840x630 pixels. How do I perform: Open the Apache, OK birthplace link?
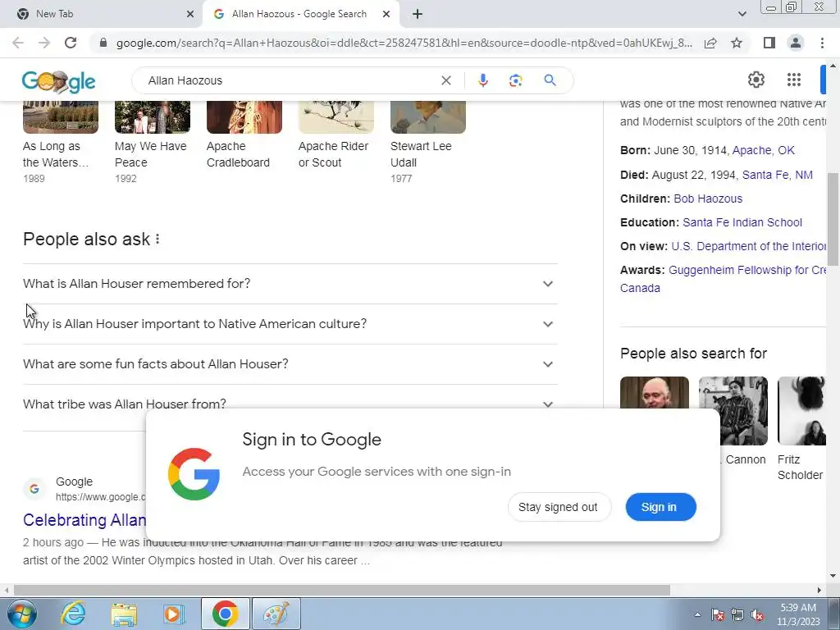coord(764,150)
